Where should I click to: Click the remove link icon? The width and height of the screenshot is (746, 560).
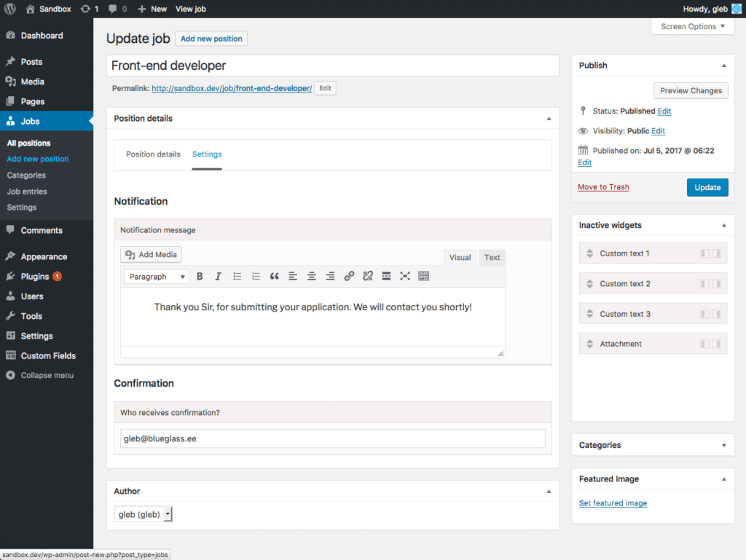[368, 277]
